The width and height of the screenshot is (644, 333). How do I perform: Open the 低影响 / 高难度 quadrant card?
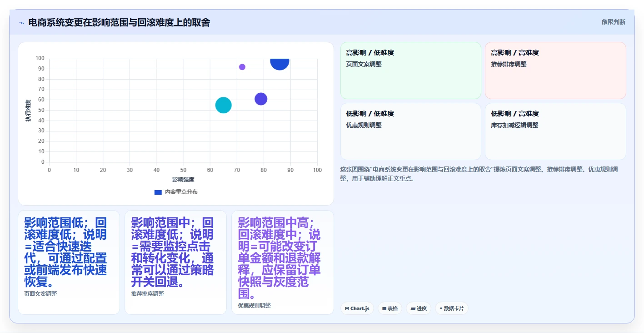coord(555,131)
